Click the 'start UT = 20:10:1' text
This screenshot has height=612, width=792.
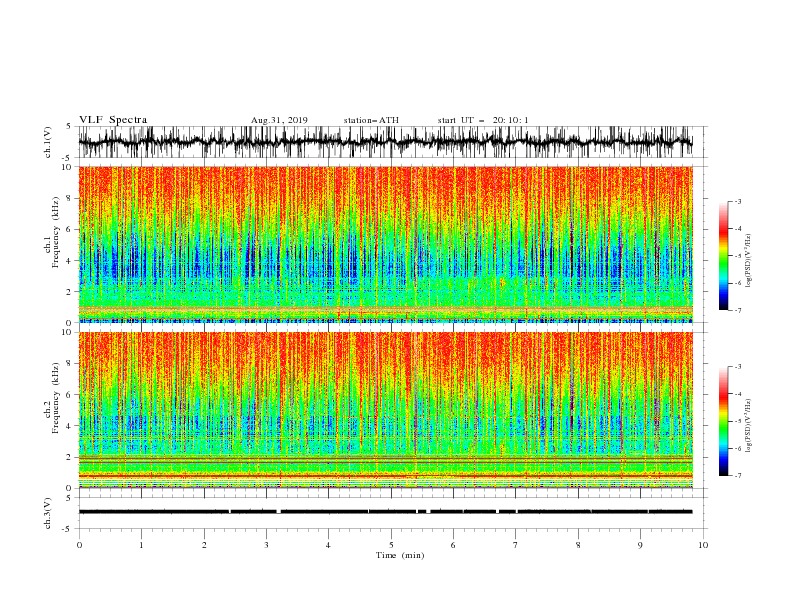point(483,120)
